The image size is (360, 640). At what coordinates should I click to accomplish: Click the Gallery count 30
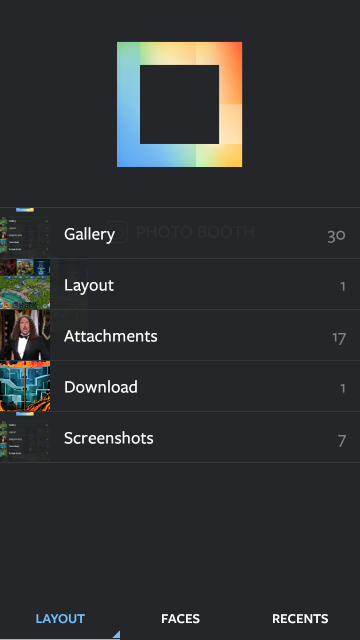(x=336, y=236)
